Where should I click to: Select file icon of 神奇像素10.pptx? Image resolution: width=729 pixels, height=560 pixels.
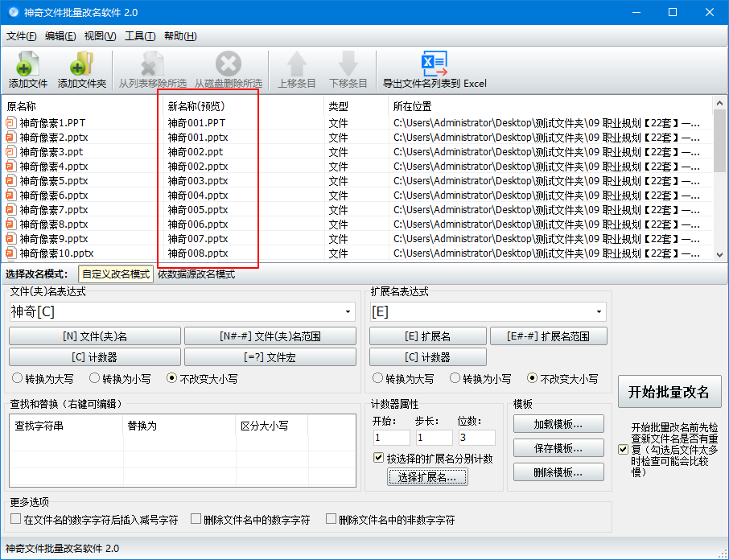pyautogui.click(x=10, y=253)
